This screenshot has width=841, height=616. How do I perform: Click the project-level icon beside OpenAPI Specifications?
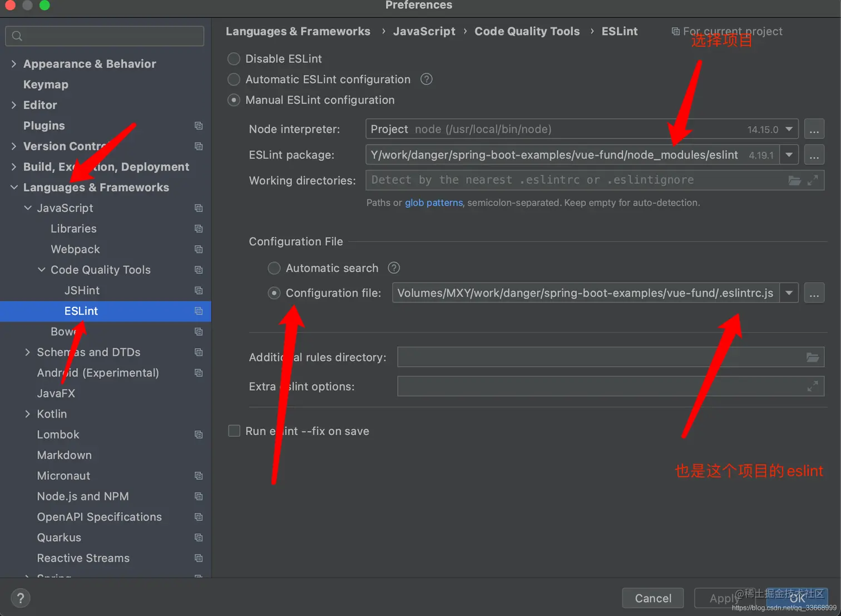point(199,516)
